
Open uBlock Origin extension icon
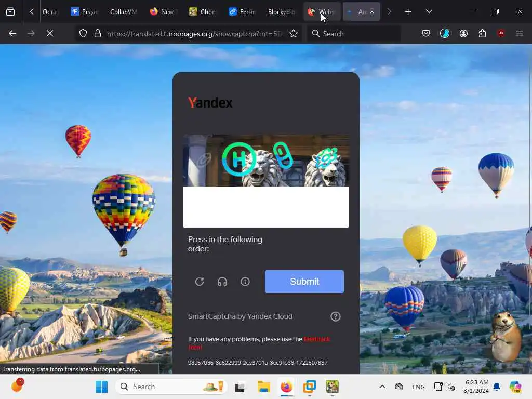pos(501,33)
